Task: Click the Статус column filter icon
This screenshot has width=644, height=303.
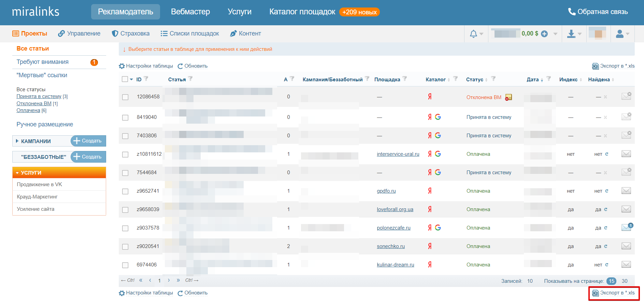Action: [x=493, y=79]
